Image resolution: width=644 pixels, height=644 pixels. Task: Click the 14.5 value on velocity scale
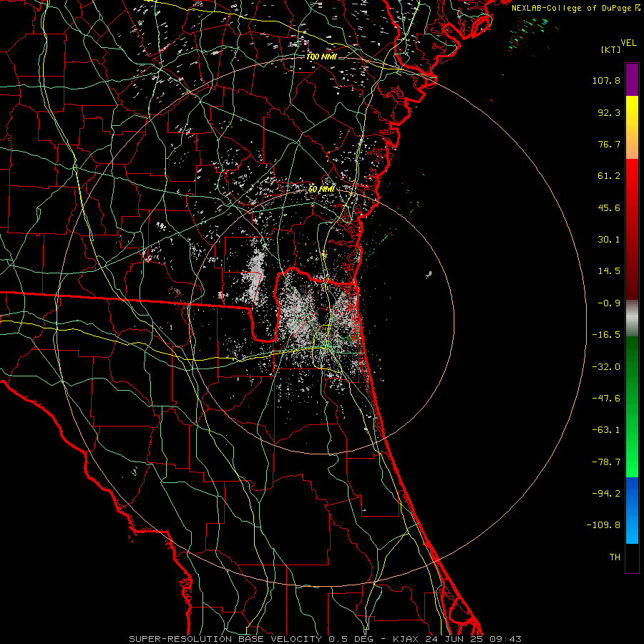click(x=609, y=271)
